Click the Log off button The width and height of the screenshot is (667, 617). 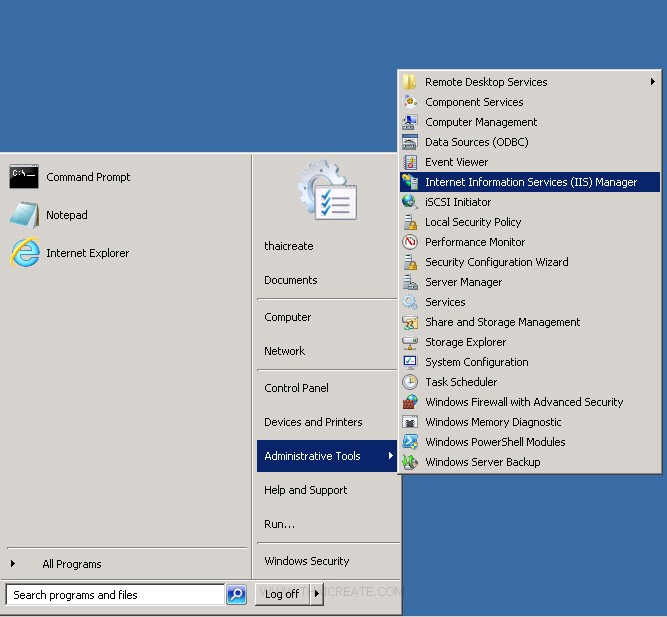coord(282,594)
